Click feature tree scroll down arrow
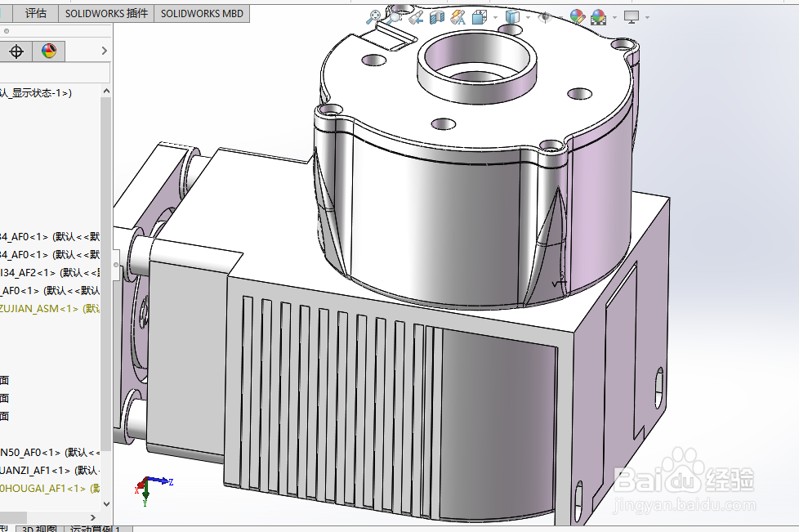Image resolution: width=799 pixels, height=532 pixels. pyautogui.click(x=106, y=504)
